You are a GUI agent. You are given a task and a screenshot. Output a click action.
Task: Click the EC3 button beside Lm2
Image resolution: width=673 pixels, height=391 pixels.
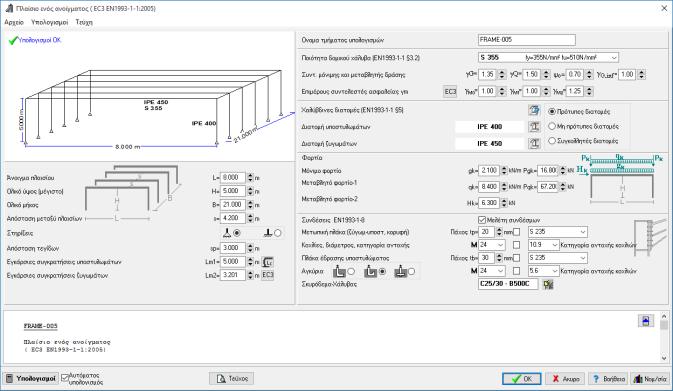coord(267,275)
